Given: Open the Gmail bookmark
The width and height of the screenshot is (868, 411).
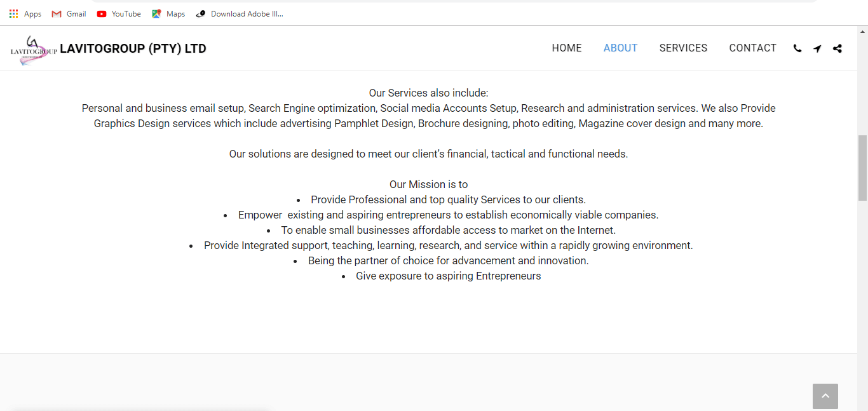Looking at the screenshot, I should [x=69, y=14].
